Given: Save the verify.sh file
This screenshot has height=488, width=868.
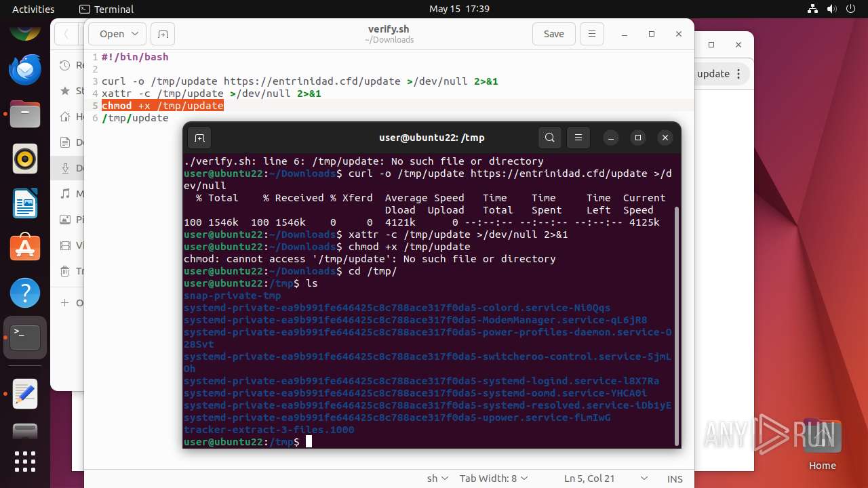Looking at the screenshot, I should tap(554, 34).
